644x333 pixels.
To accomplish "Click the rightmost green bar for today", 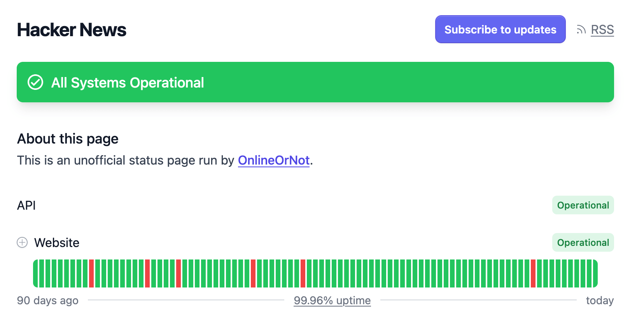I will point(595,273).
